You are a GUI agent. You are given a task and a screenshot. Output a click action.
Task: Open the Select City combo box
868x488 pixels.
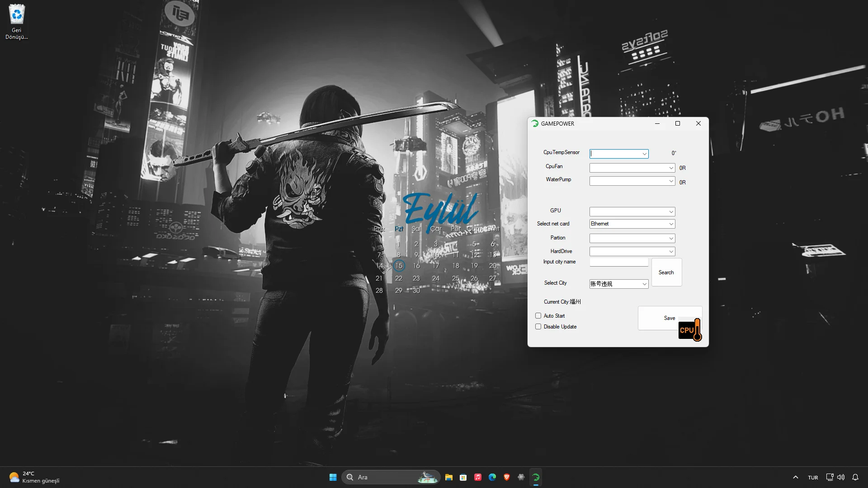tap(644, 284)
